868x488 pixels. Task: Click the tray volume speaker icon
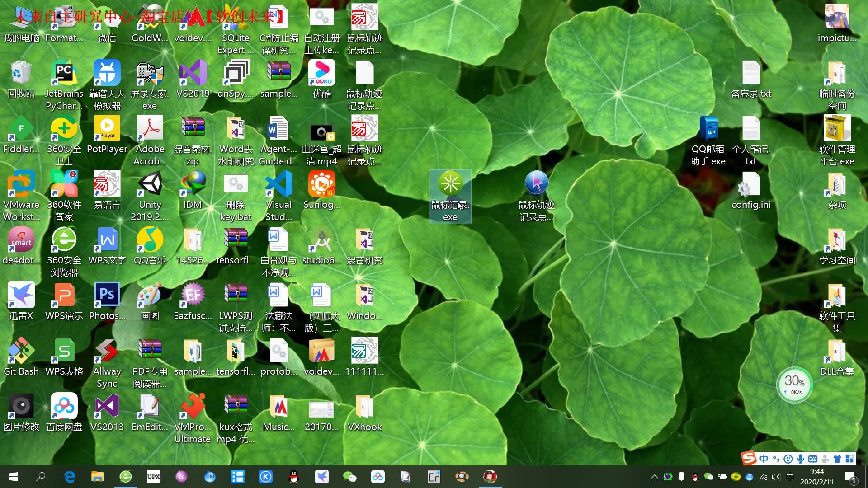pos(776,477)
